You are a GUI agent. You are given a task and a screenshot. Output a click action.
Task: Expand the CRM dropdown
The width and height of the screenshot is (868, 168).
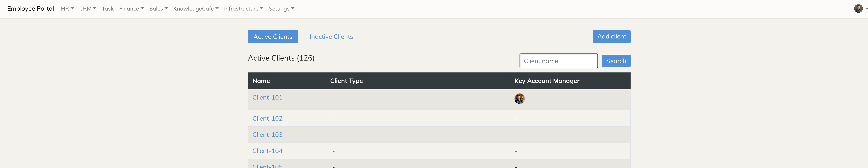coord(87,8)
